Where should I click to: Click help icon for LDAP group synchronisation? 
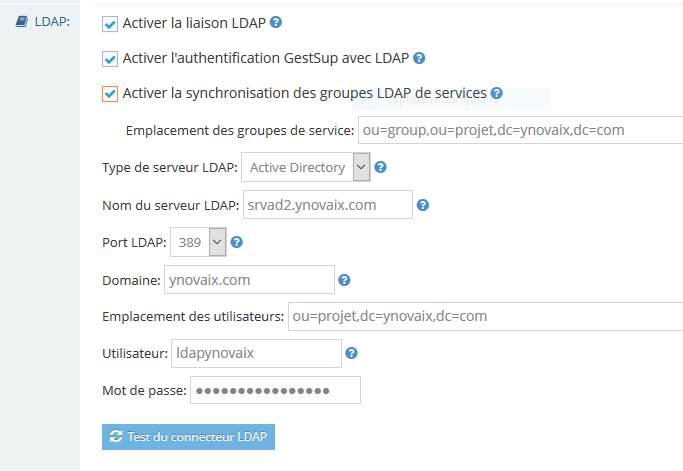pyautogui.click(x=497, y=93)
